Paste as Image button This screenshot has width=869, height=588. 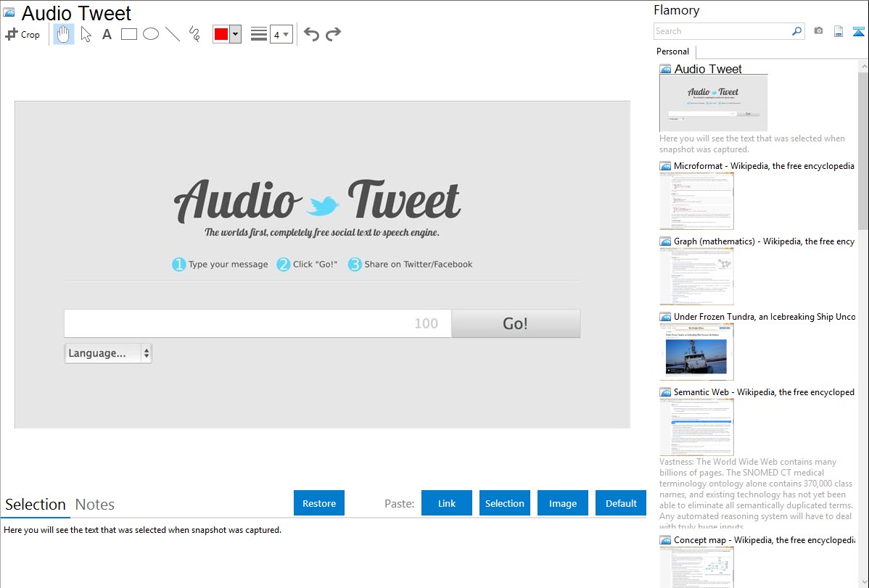click(562, 503)
